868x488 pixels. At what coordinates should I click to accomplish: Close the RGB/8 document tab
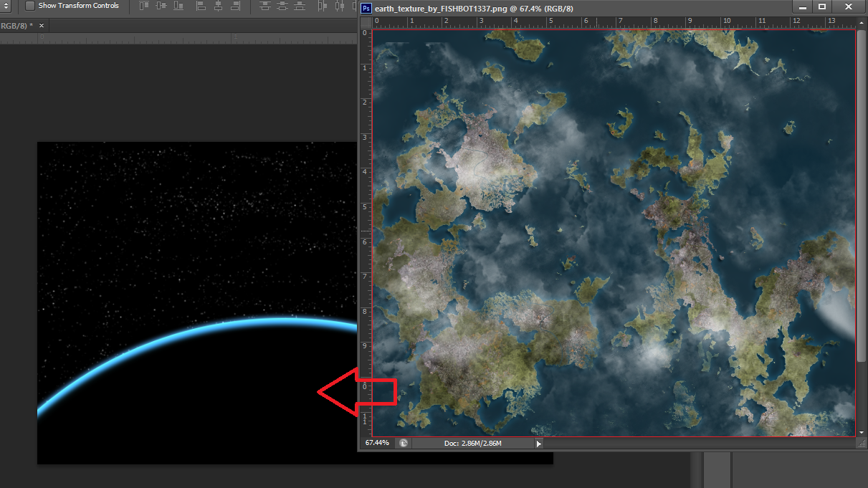coord(41,25)
